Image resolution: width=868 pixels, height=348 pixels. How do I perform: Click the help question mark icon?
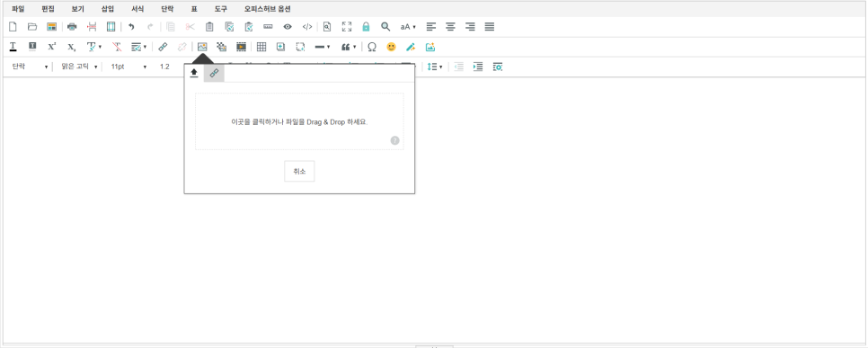[394, 141]
